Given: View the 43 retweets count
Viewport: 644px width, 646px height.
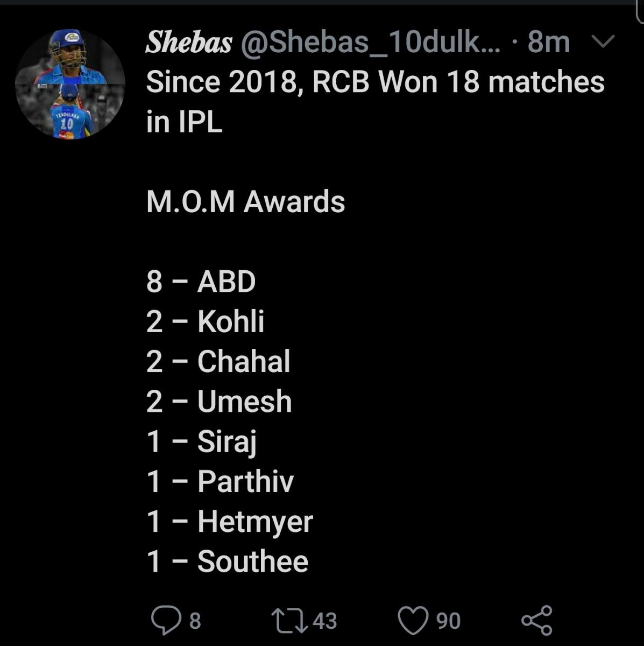Looking at the screenshot, I should [x=324, y=621].
